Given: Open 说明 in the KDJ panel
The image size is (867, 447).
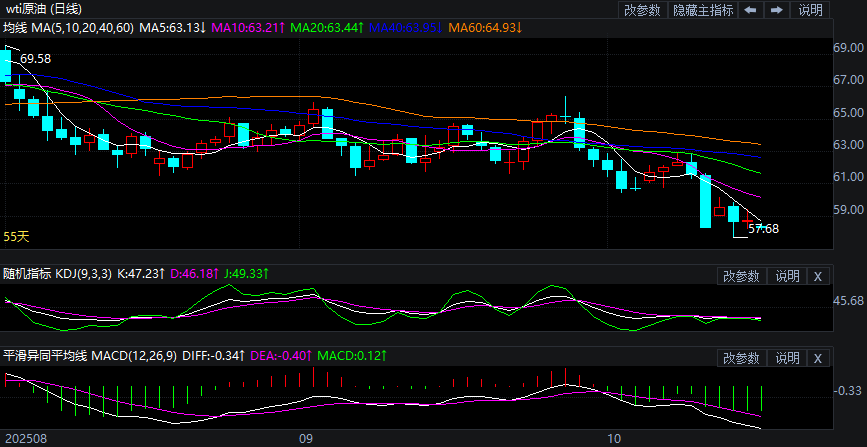Looking at the screenshot, I should [x=787, y=276].
